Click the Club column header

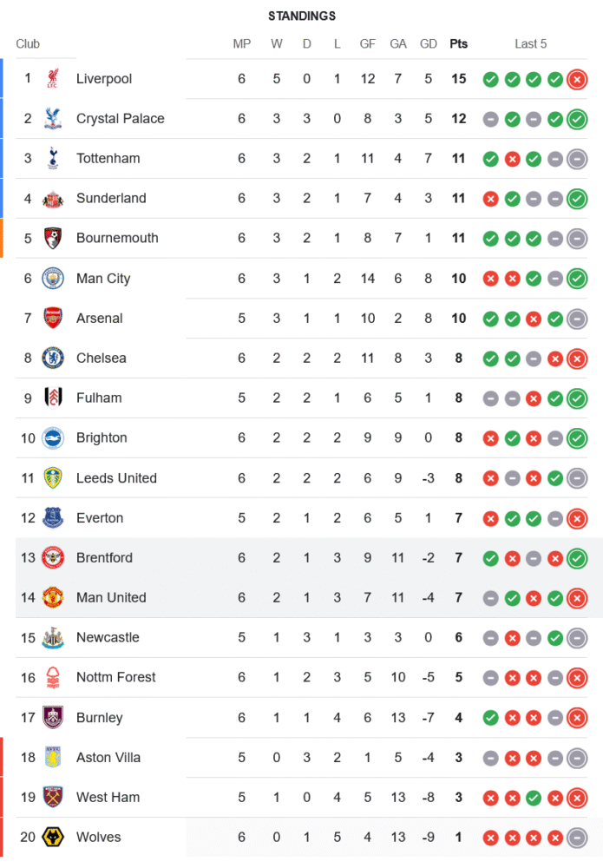pyautogui.click(x=28, y=44)
